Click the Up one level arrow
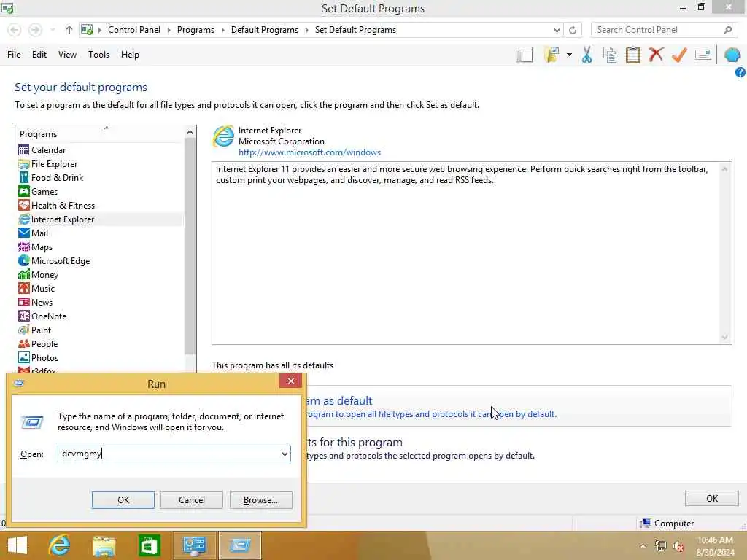 click(69, 30)
